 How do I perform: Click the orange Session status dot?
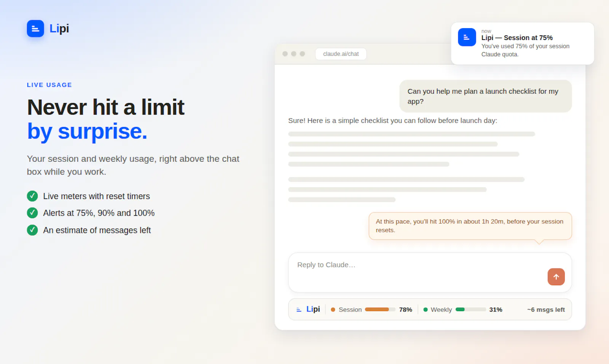click(x=333, y=310)
